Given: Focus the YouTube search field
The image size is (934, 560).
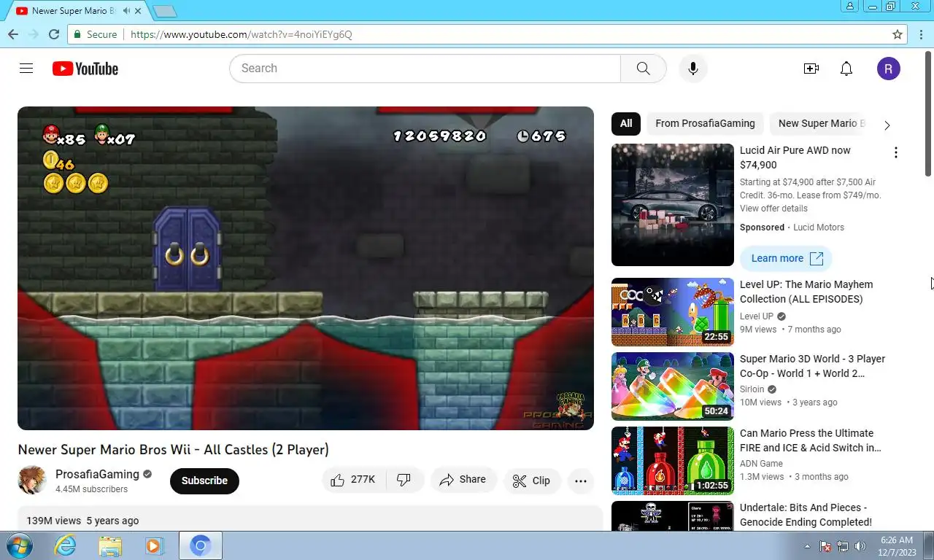Looking at the screenshot, I should coord(425,69).
